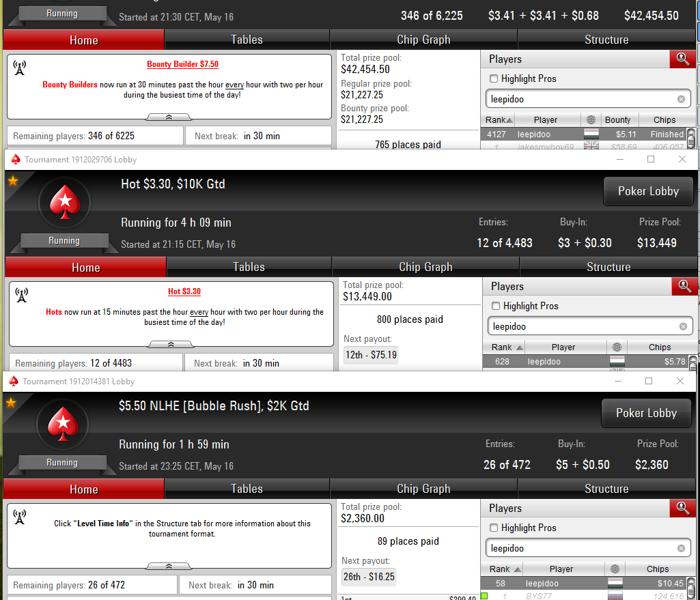Open Tables tab in Hot $3.30 lobby
This screenshot has height=600, width=700.
pyautogui.click(x=249, y=267)
